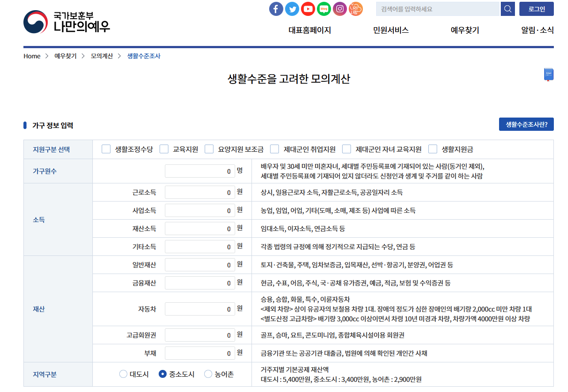Enable the 제대군인 취업지원 checkbox
This screenshot has width=568, height=392.
[274, 149]
